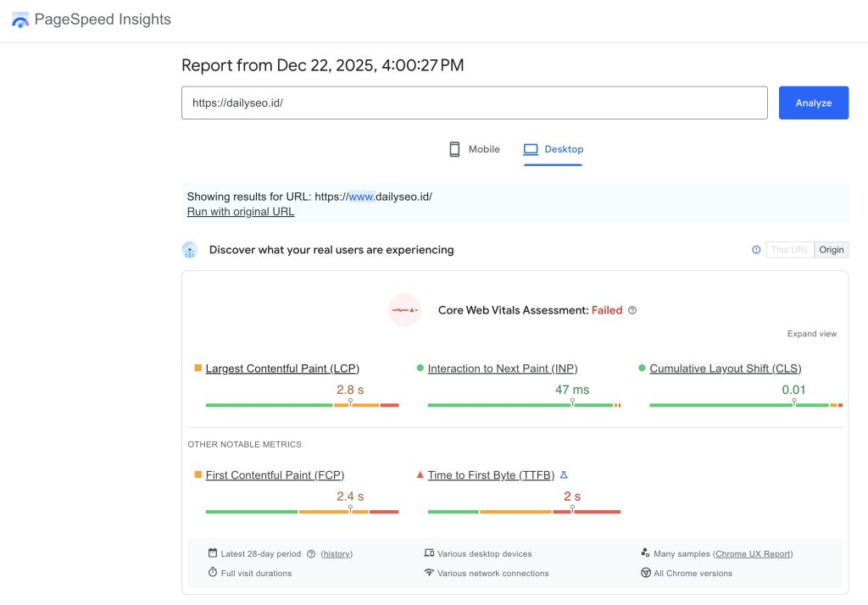The width and height of the screenshot is (868, 605).
Task: Click green dot marker beside CLS
Action: (x=643, y=368)
